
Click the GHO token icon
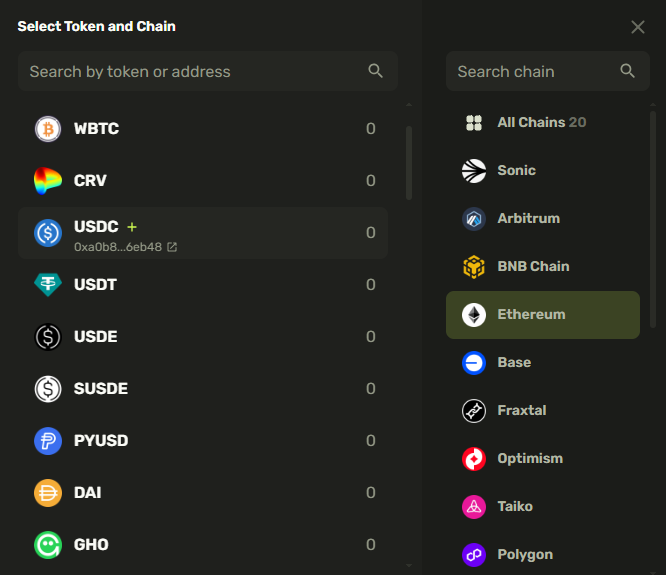click(48, 545)
